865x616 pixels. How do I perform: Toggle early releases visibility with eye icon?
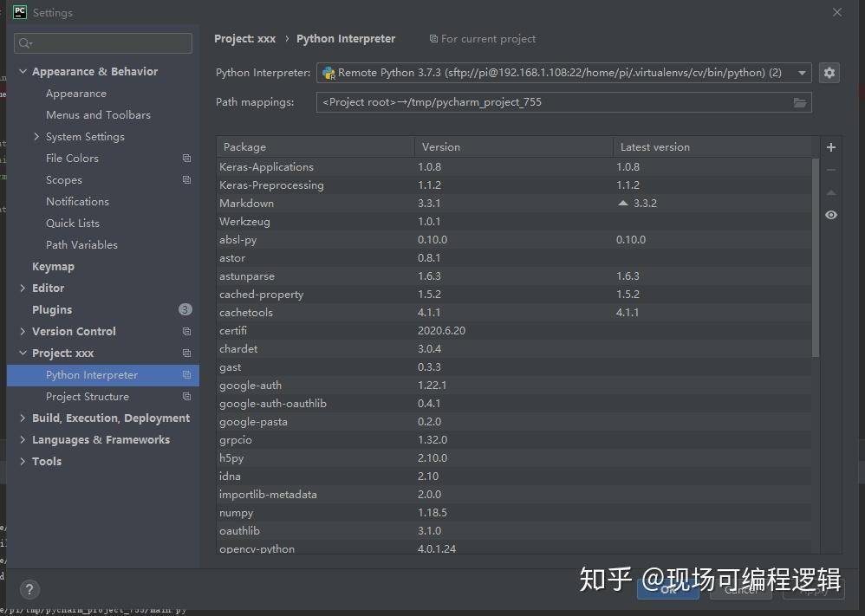(x=830, y=215)
